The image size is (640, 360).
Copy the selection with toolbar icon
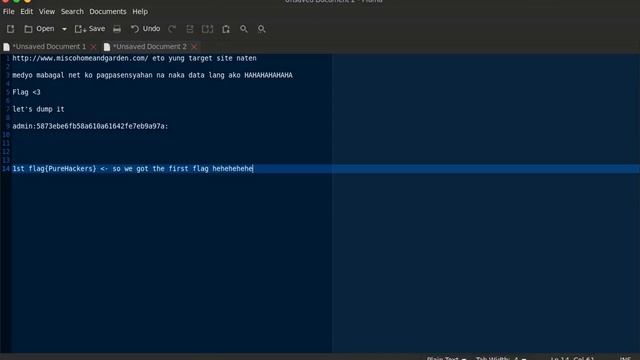(207, 29)
